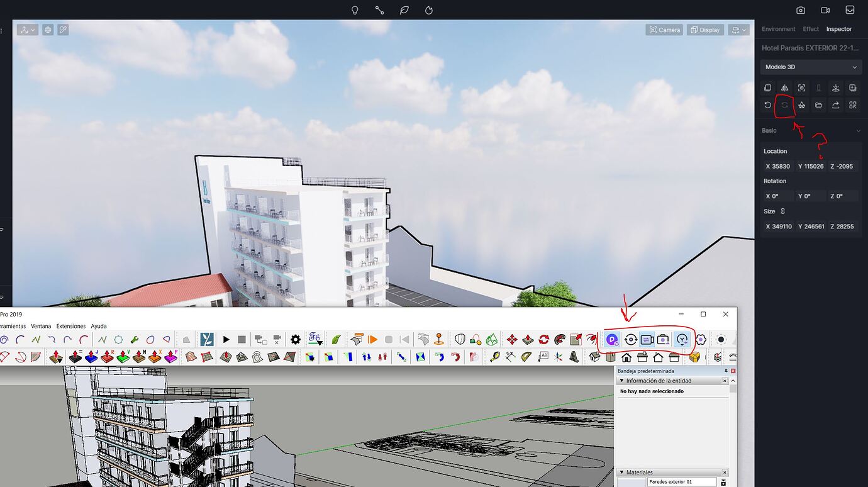Open the Ventana menu in SketchUp

pyautogui.click(x=41, y=326)
